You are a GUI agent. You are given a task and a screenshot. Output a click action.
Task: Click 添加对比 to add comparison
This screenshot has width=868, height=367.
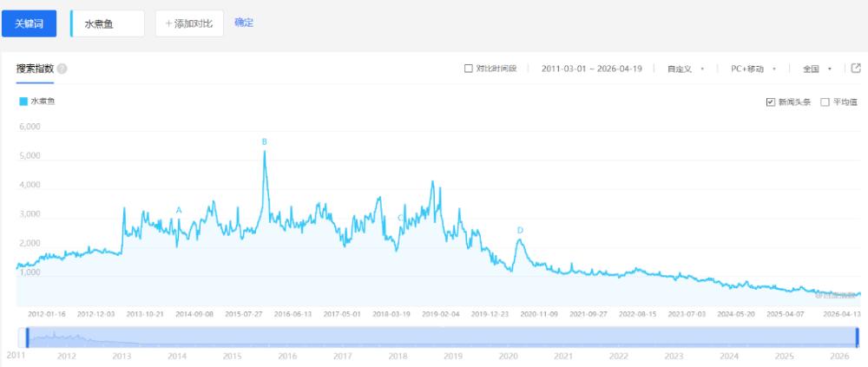(189, 23)
